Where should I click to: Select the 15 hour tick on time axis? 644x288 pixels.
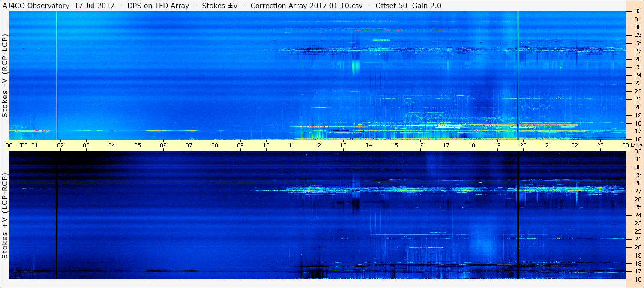click(395, 145)
